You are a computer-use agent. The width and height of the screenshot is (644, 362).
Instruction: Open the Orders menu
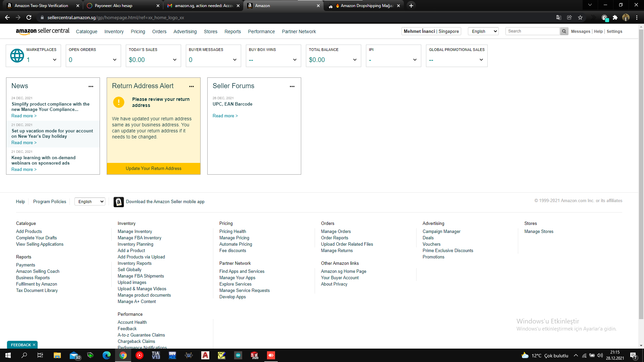pos(159,32)
